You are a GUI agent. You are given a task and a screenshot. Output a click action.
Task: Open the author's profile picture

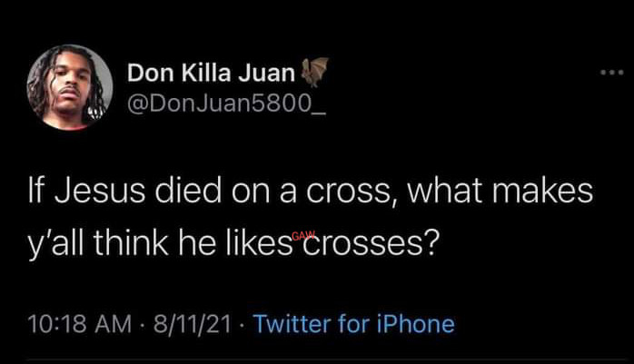[70, 87]
